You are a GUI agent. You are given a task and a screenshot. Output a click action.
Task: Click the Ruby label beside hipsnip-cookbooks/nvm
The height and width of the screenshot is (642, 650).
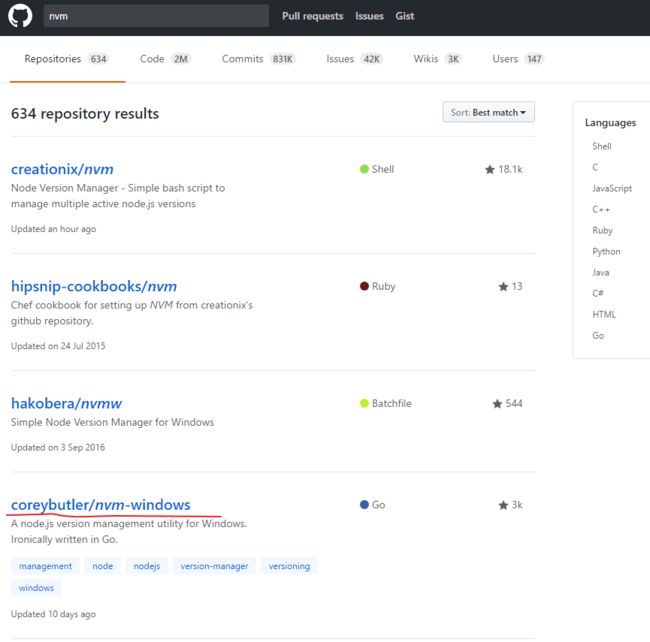[383, 286]
